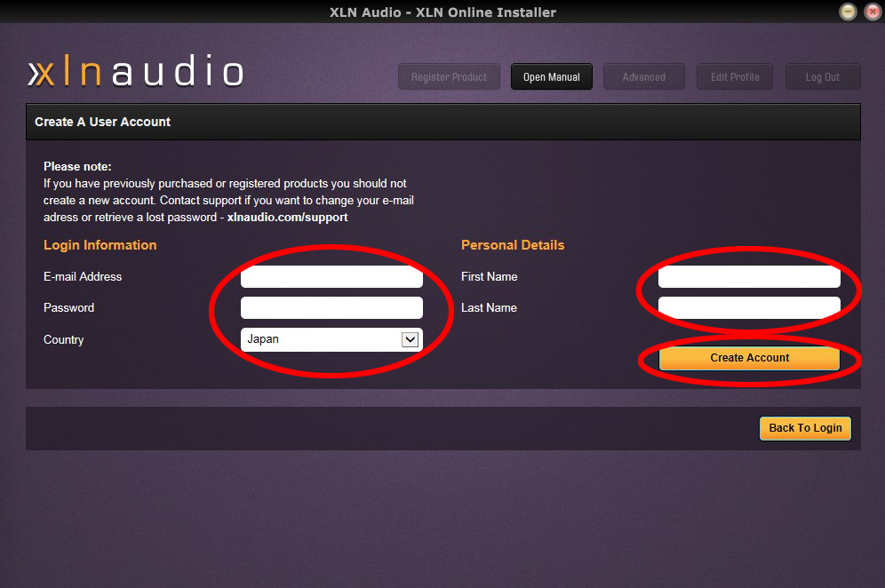Click the XLN Audio logo
Screen dimensions: 885x588
pos(136,72)
